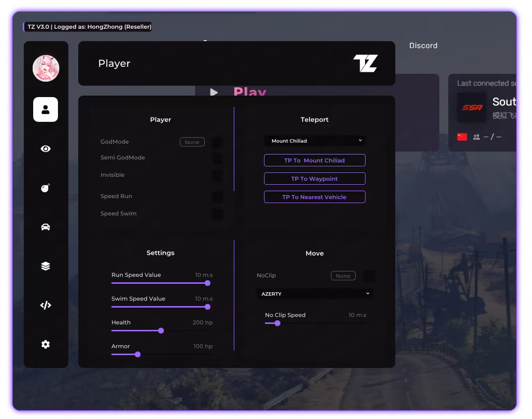
Task: Click the Play menu item
Action: (x=249, y=92)
